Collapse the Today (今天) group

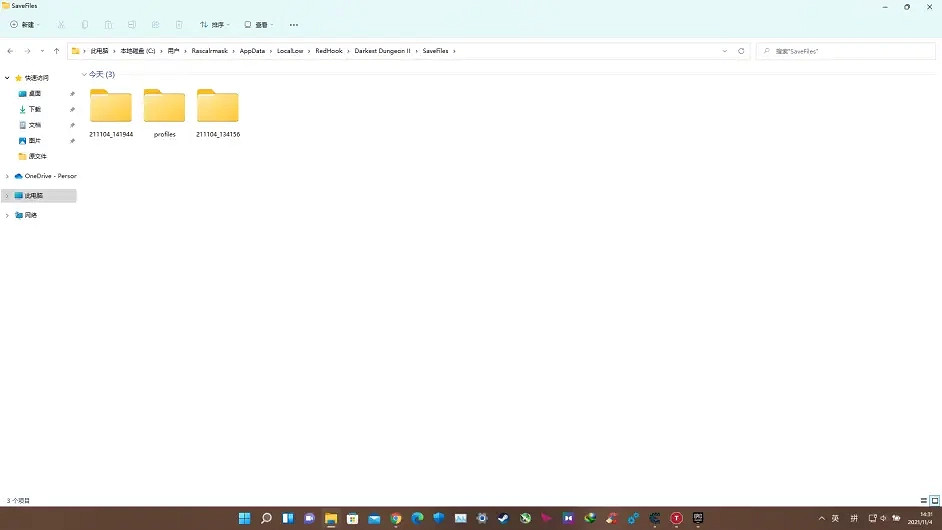[84, 75]
